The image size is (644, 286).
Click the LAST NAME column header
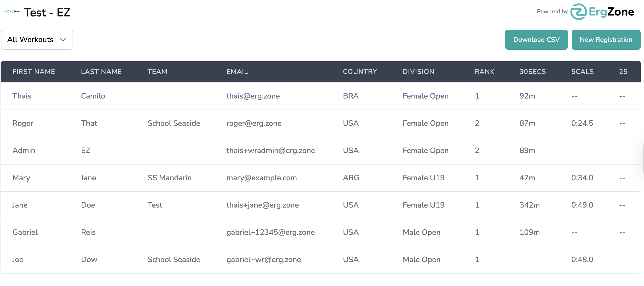tap(101, 72)
